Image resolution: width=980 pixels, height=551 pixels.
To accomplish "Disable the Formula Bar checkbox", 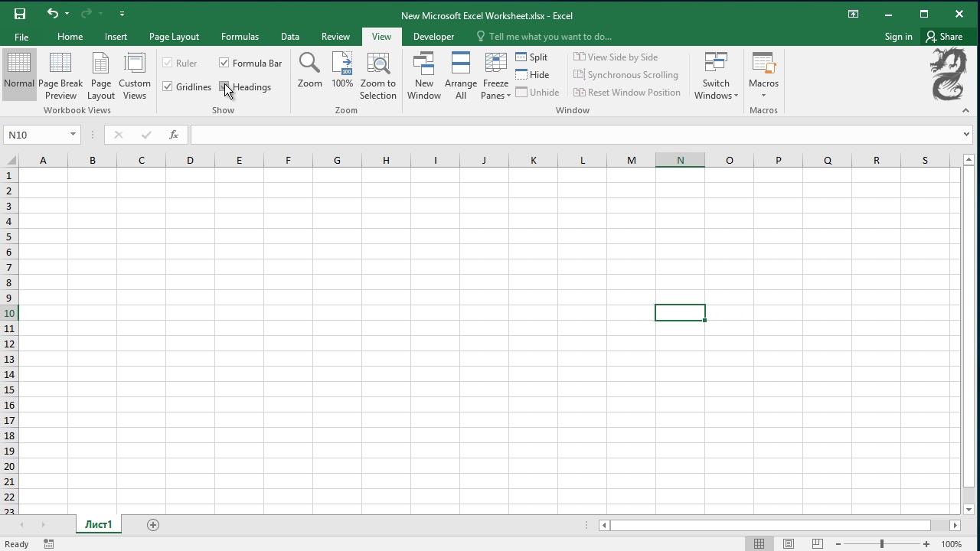I will point(224,64).
